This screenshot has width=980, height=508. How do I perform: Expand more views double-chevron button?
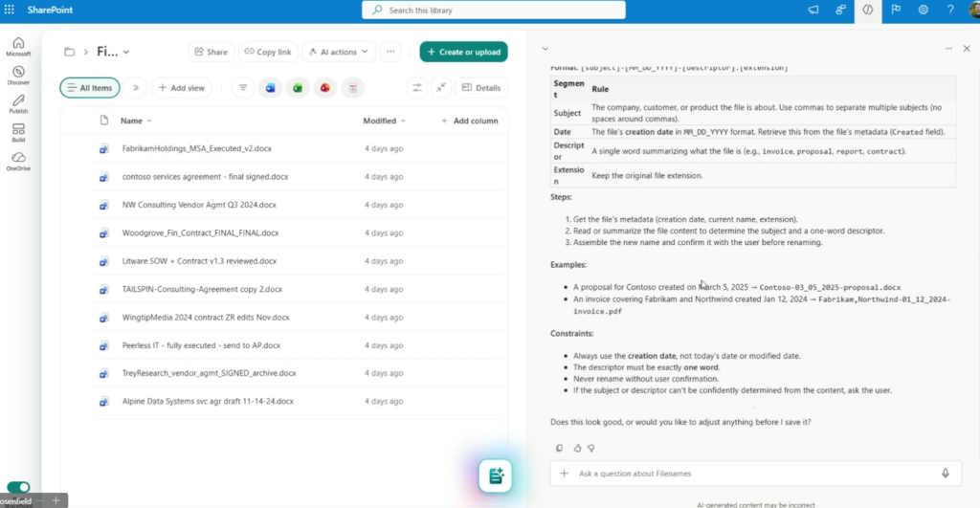136,88
